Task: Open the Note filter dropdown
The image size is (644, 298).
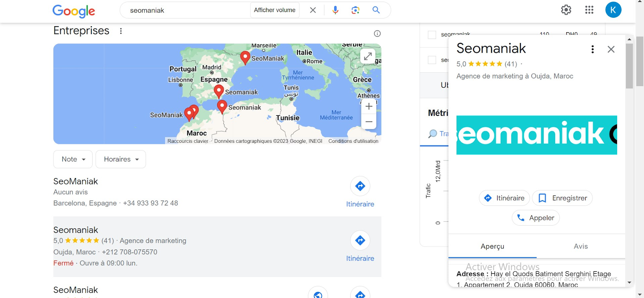Action: pyautogui.click(x=73, y=159)
